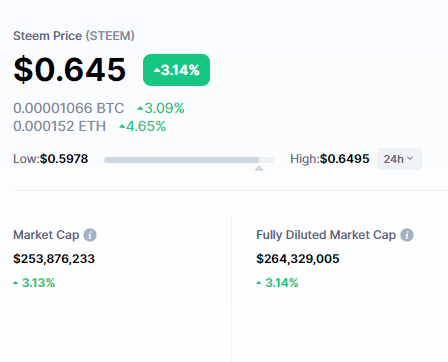The image size is (448, 362).
Task: Click the 3.14% fully diluted cap change
Action: point(277,283)
